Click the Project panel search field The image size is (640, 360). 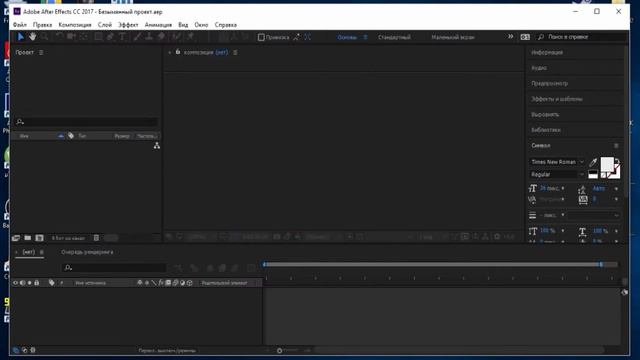87,122
